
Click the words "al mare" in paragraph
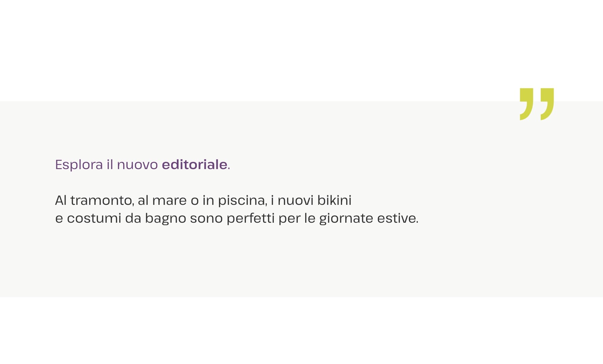click(x=162, y=201)
